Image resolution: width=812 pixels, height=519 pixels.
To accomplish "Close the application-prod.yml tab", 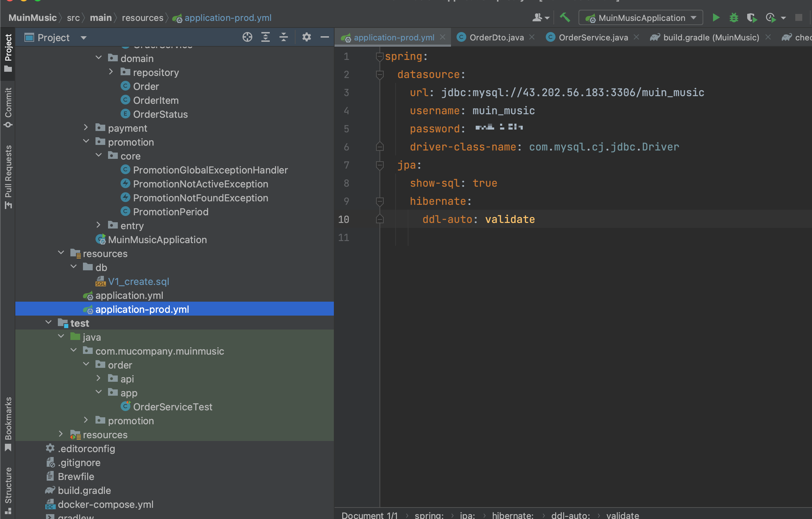I will 443,37.
